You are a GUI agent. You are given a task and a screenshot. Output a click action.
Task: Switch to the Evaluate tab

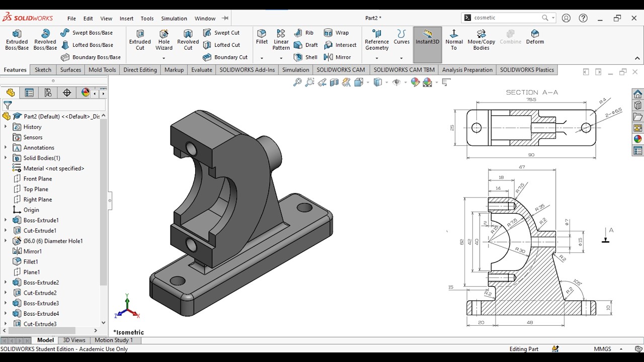tap(202, 70)
